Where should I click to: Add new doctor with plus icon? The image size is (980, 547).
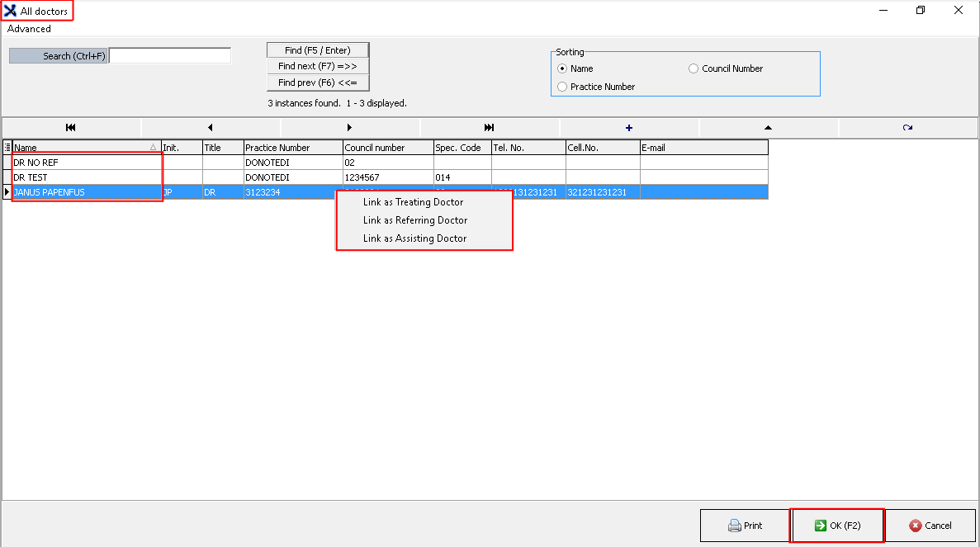629,128
